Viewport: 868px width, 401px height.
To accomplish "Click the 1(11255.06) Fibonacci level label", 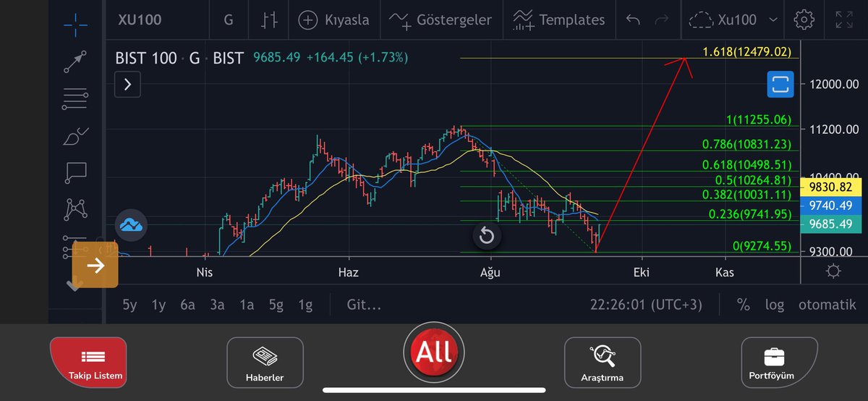I will point(757,119).
